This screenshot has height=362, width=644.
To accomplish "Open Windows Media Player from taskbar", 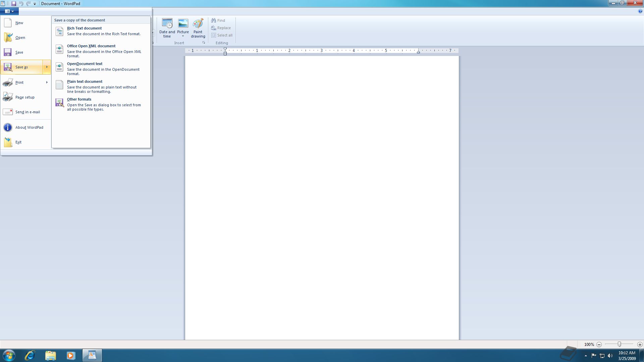I will 71,355.
